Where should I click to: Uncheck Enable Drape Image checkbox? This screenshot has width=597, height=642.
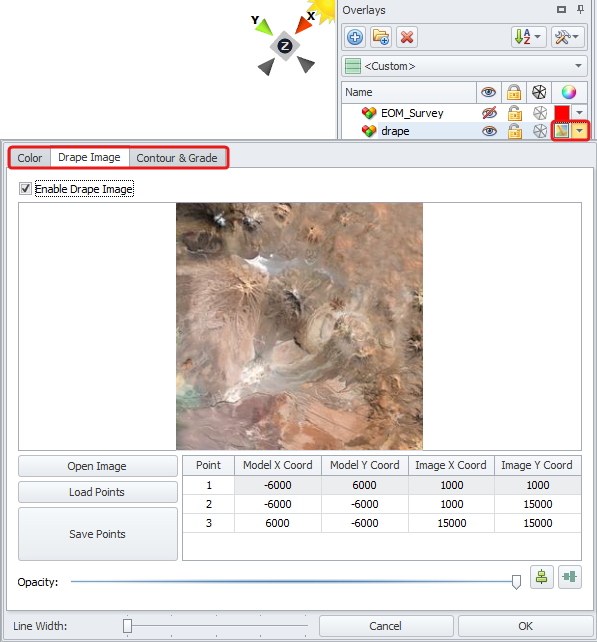[x=25, y=189]
